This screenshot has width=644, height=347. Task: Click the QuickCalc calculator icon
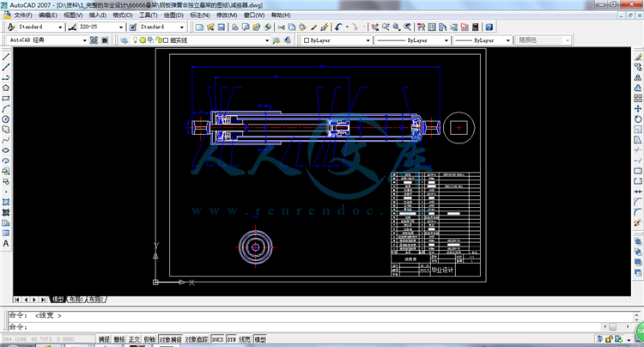475,27
